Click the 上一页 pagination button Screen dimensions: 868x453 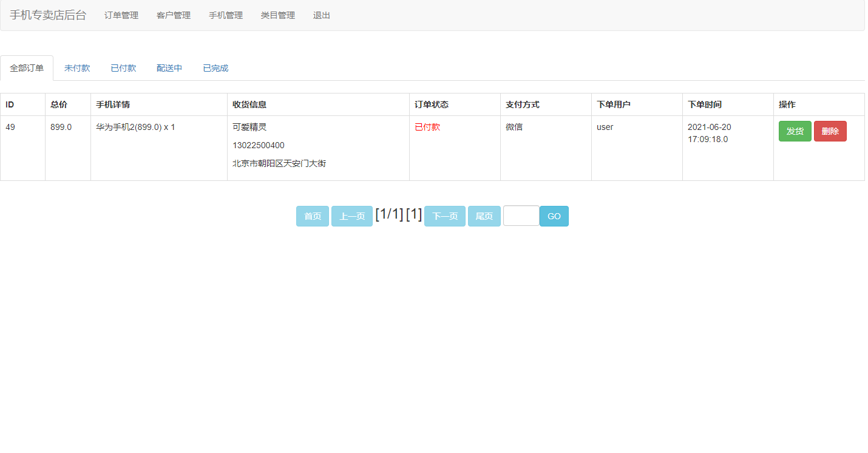tap(351, 216)
